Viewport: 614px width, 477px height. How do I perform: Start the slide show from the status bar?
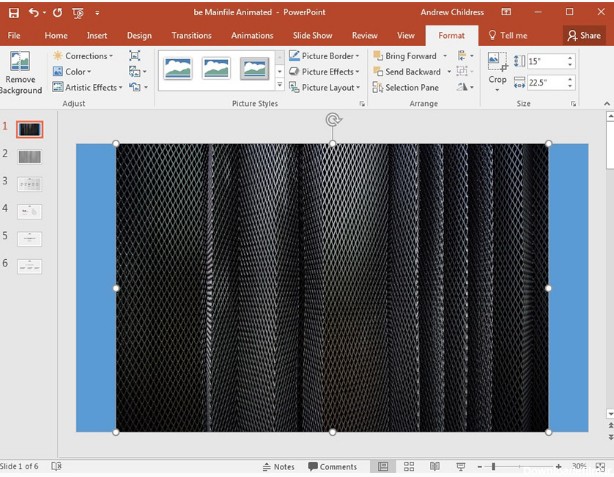[x=460, y=466]
